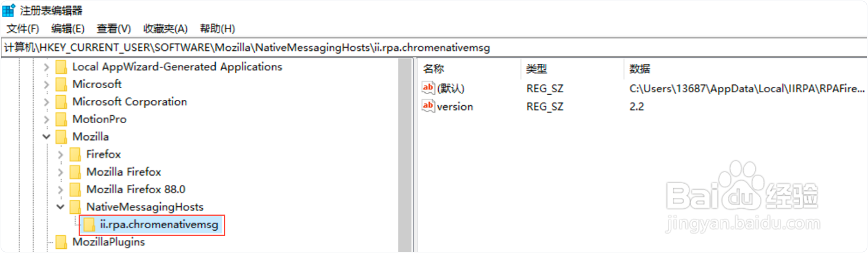Collapse the Mozilla tree node
The height and width of the screenshot is (253, 868).
[47, 137]
